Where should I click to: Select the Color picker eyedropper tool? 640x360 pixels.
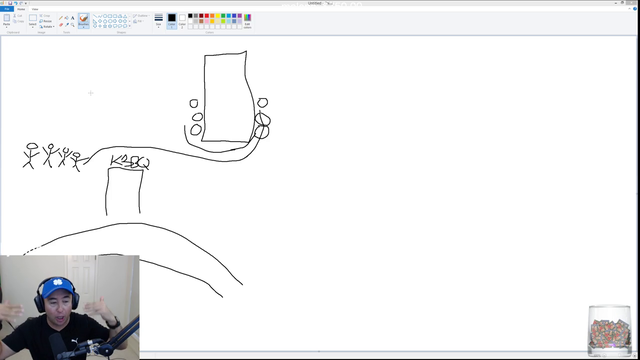tap(67, 25)
